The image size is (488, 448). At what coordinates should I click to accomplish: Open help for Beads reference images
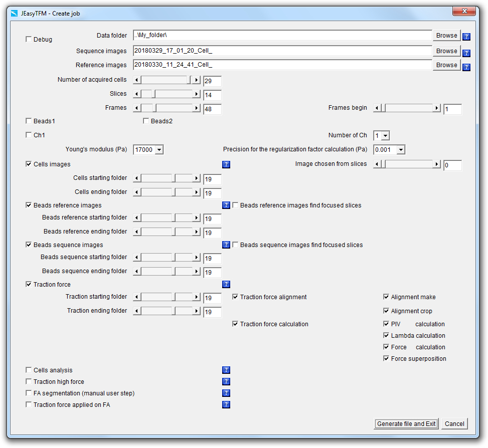tap(226, 205)
